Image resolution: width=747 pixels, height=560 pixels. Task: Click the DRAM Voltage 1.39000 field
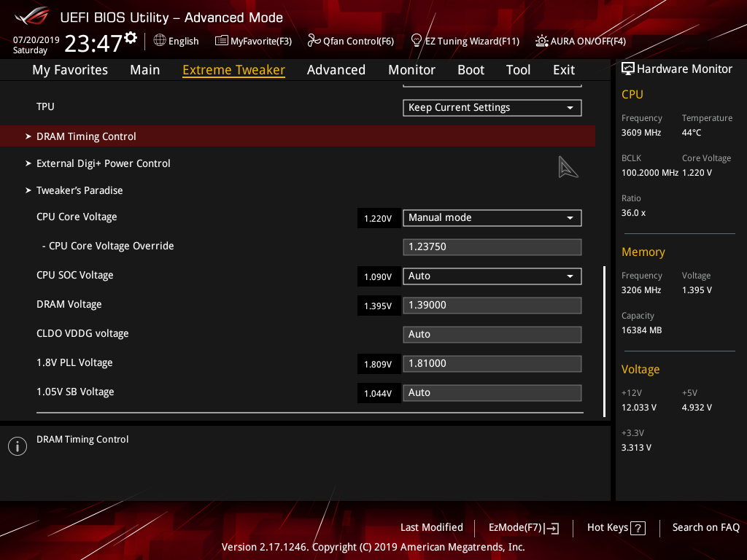point(492,306)
